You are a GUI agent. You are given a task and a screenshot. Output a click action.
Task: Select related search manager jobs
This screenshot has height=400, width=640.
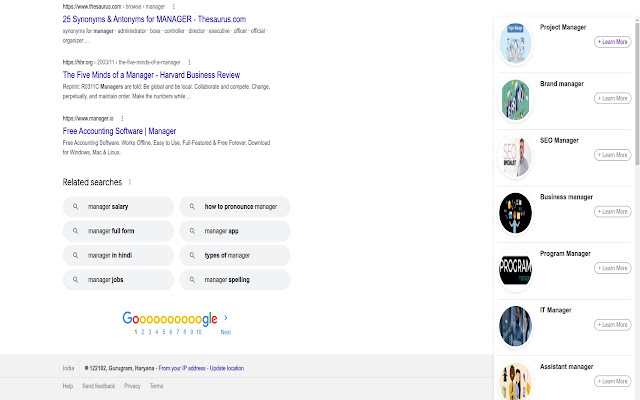[x=118, y=280]
